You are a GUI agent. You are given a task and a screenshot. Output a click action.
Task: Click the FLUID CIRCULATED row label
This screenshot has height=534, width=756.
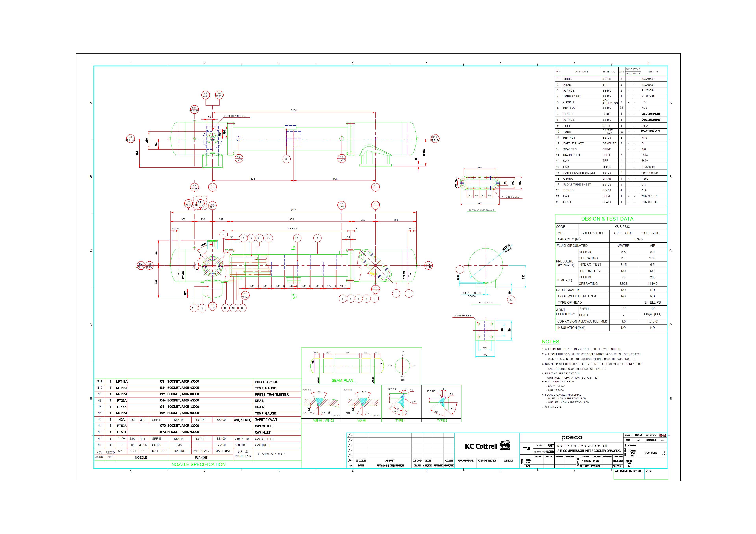572,246
